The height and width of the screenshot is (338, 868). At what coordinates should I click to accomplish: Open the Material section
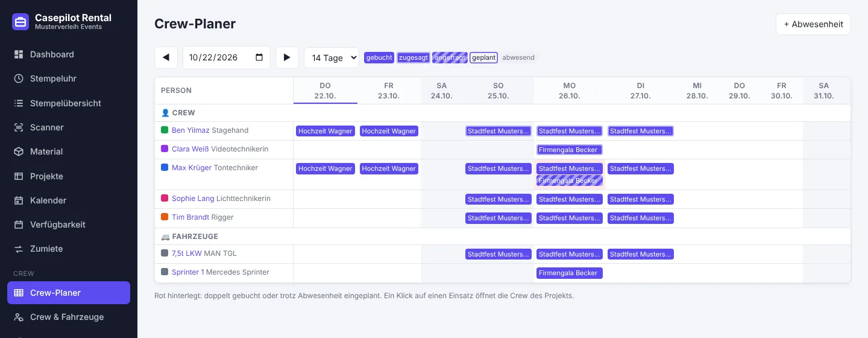[x=69, y=151]
